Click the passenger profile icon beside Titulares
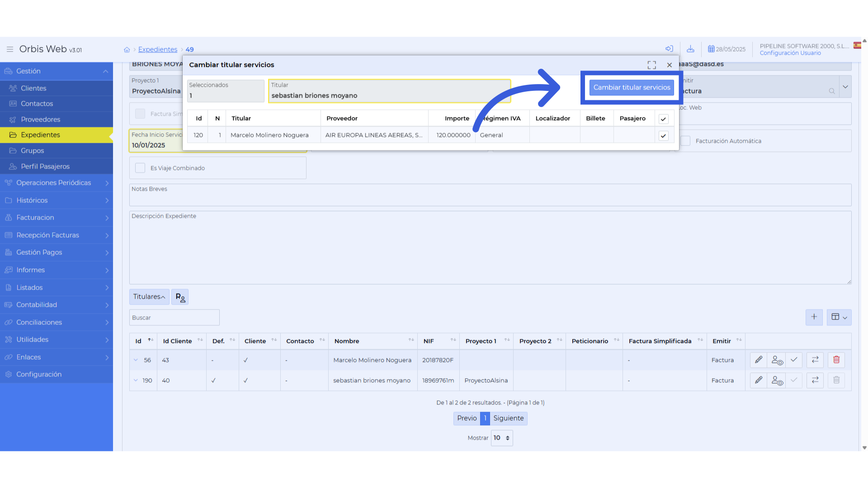This screenshot has height=488, width=868. pyautogui.click(x=180, y=297)
